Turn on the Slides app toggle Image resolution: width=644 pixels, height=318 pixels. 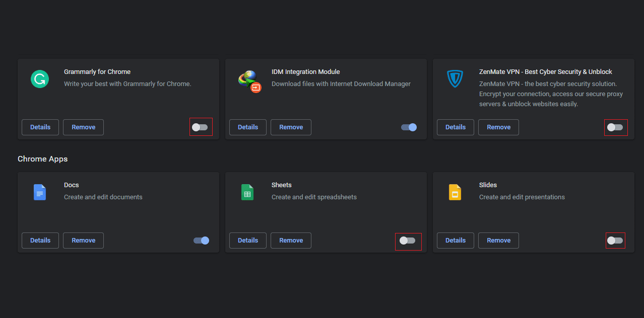click(615, 241)
